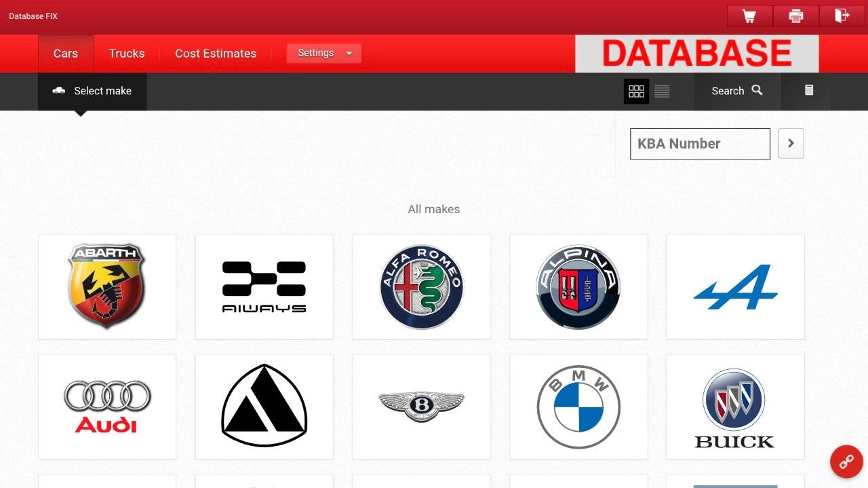Screen dimensions: 868x488
Task: Click inside the KBA Number input field
Action: [x=698, y=143]
